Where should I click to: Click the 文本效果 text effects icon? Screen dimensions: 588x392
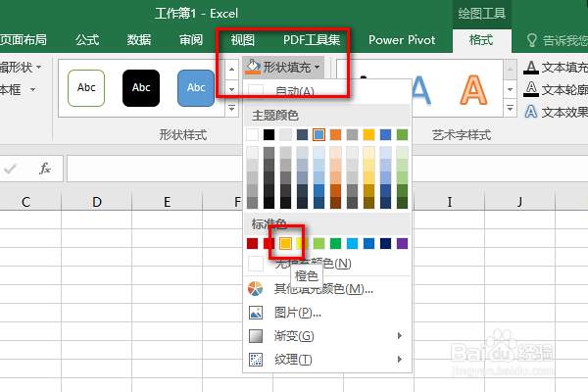[530, 112]
